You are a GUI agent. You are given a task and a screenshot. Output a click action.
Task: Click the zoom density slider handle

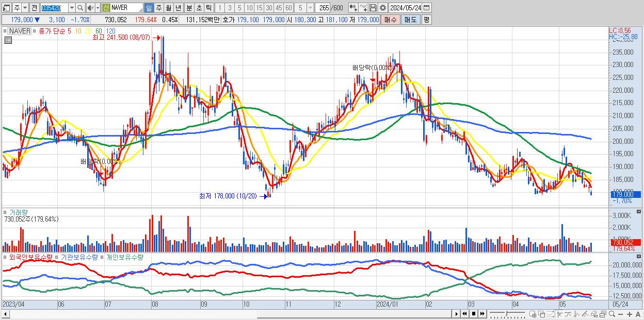(506, 313)
